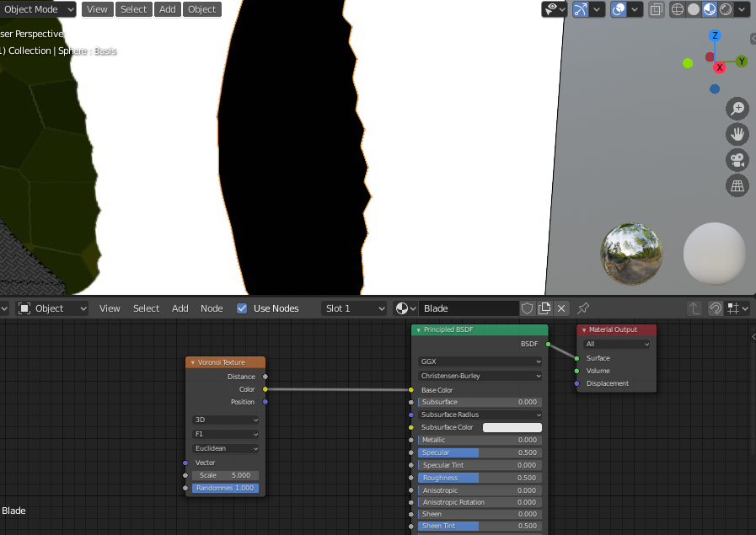Open the Slot 1 material dropdown

[355, 308]
